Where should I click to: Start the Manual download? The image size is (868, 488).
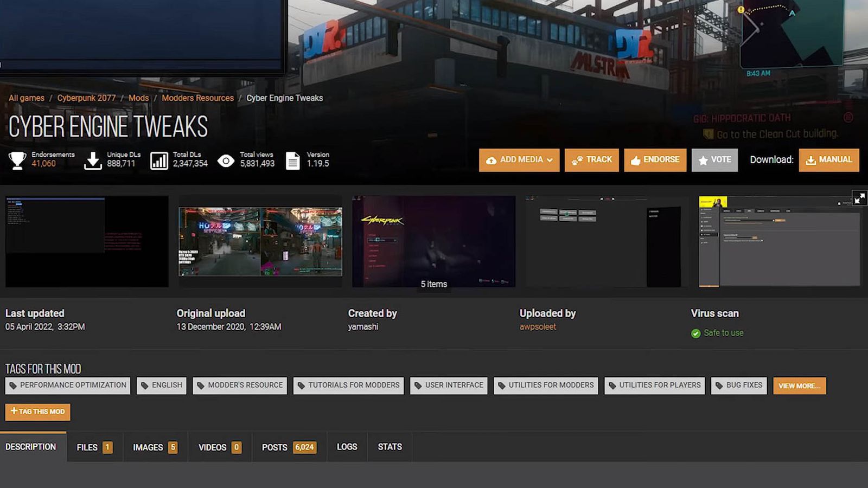click(x=828, y=160)
